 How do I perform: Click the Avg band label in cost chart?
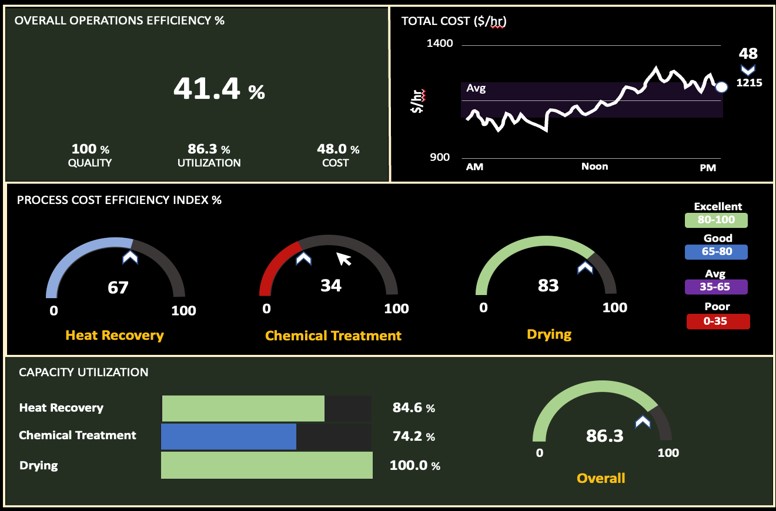coord(476,88)
